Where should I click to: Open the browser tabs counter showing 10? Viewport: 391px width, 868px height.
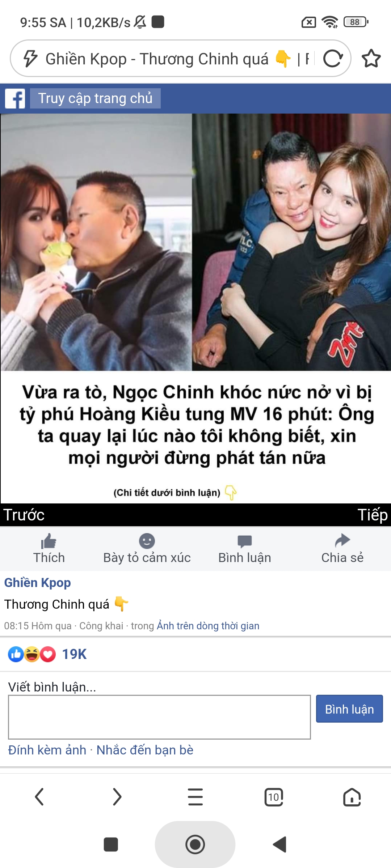(274, 797)
